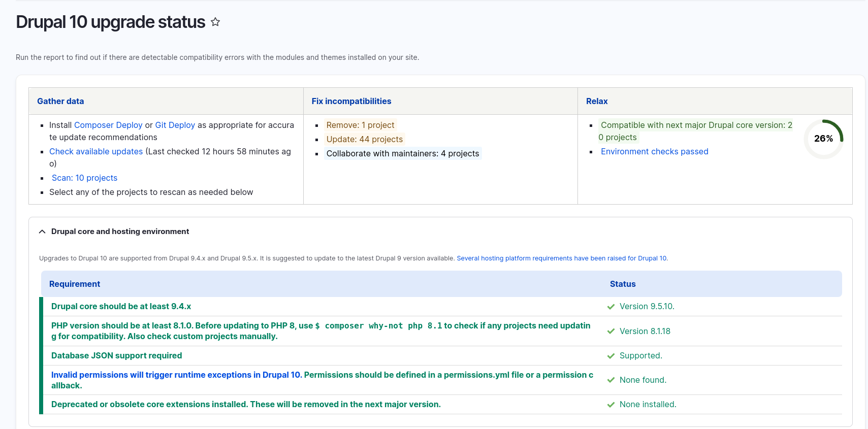The height and width of the screenshot is (429, 868).
Task: Click the None installed. status text
Action: click(x=648, y=404)
